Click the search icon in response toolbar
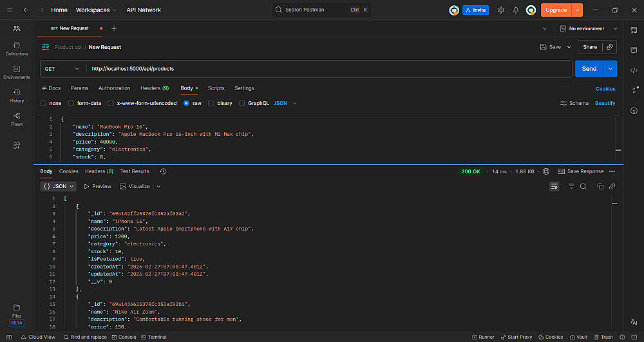Screen dimensions: 644x342 583,186
